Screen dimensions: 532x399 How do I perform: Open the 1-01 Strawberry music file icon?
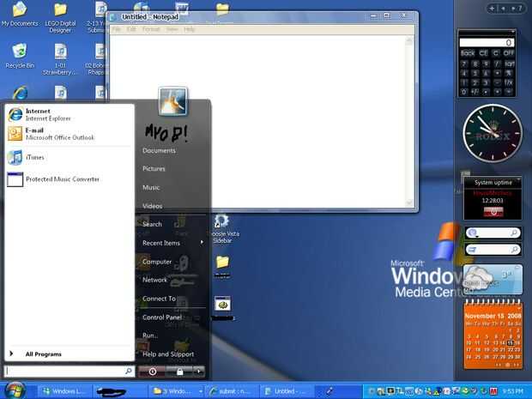click(60, 60)
